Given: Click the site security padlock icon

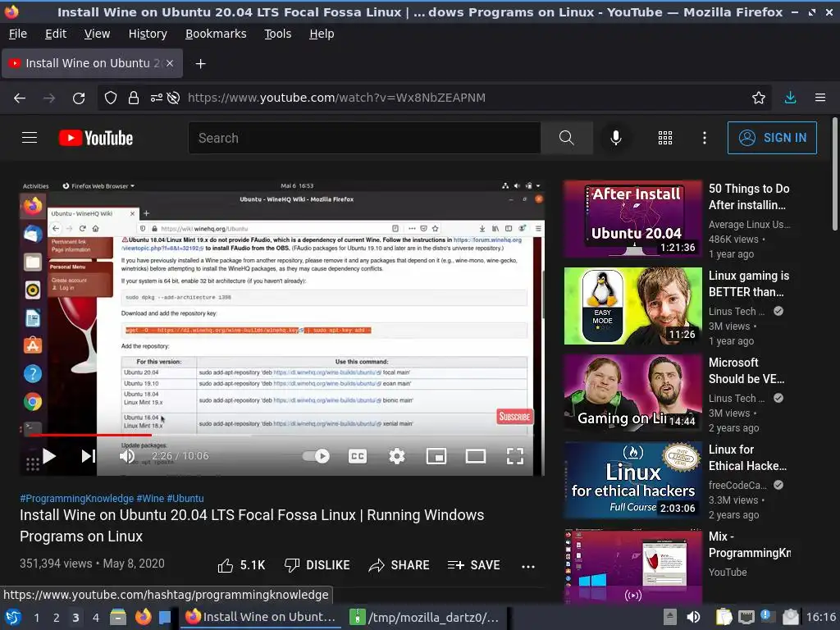Looking at the screenshot, I should pos(134,98).
